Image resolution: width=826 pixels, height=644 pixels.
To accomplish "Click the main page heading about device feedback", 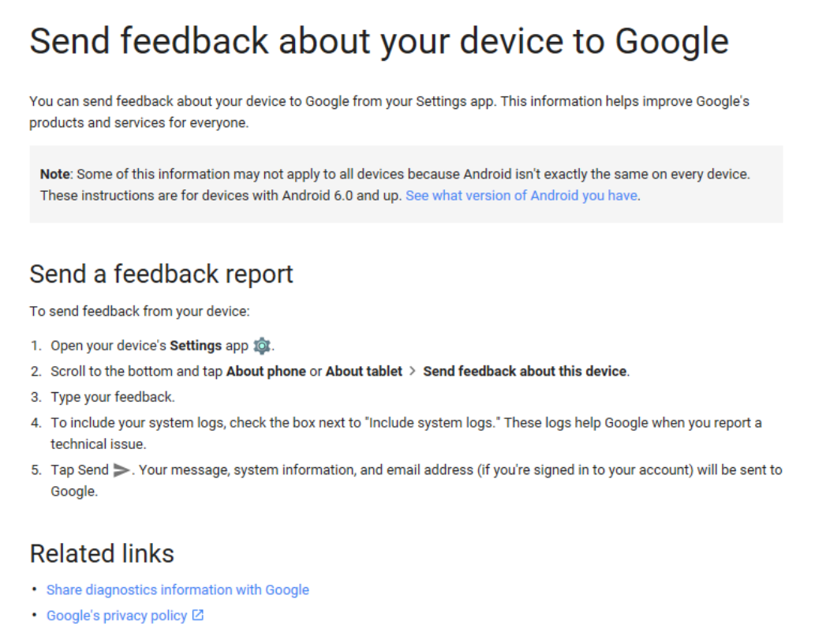I will (379, 42).
